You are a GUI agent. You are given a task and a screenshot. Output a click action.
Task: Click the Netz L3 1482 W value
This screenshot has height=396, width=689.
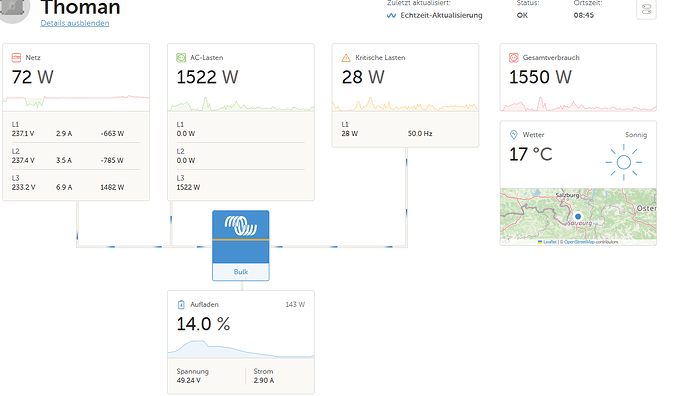[x=112, y=187]
